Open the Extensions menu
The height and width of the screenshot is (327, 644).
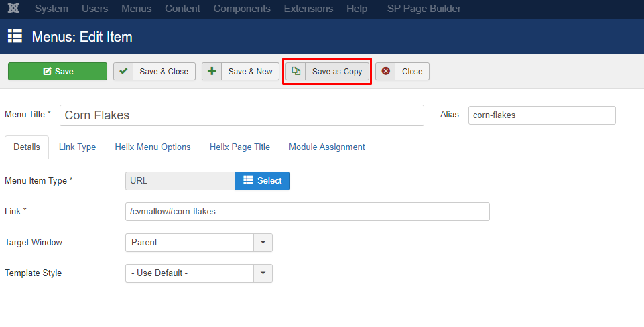pos(308,9)
